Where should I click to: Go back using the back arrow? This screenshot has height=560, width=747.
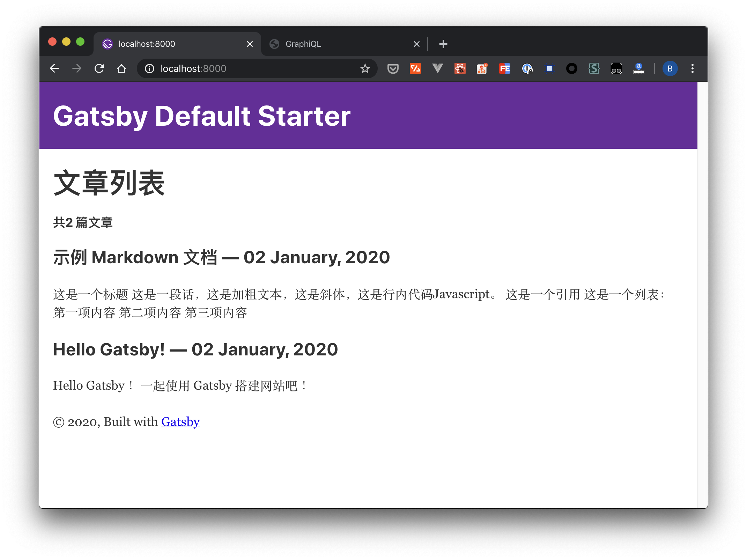click(54, 68)
